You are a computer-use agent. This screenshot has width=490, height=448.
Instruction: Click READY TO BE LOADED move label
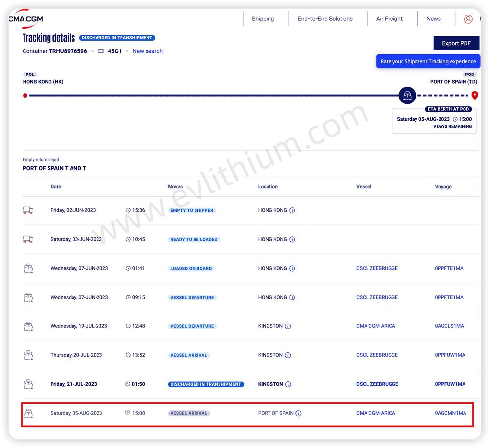pyautogui.click(x=194, y=240)
